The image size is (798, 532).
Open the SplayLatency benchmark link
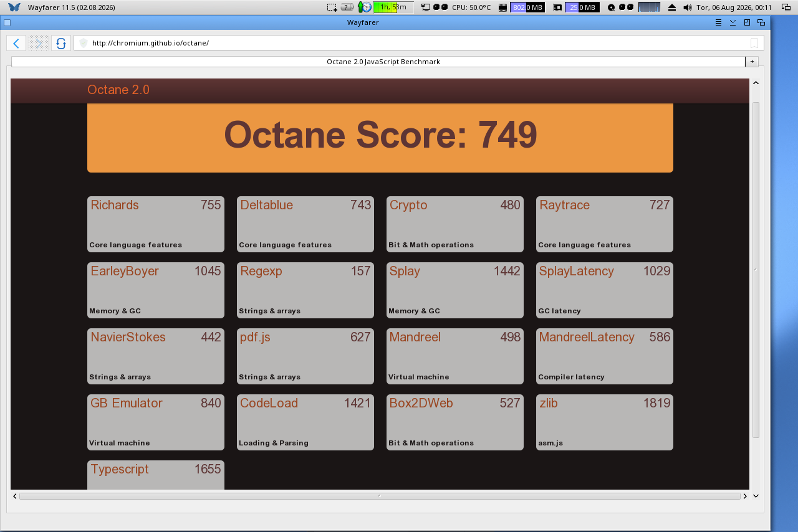pyautogui.click(x=577, y=271)
